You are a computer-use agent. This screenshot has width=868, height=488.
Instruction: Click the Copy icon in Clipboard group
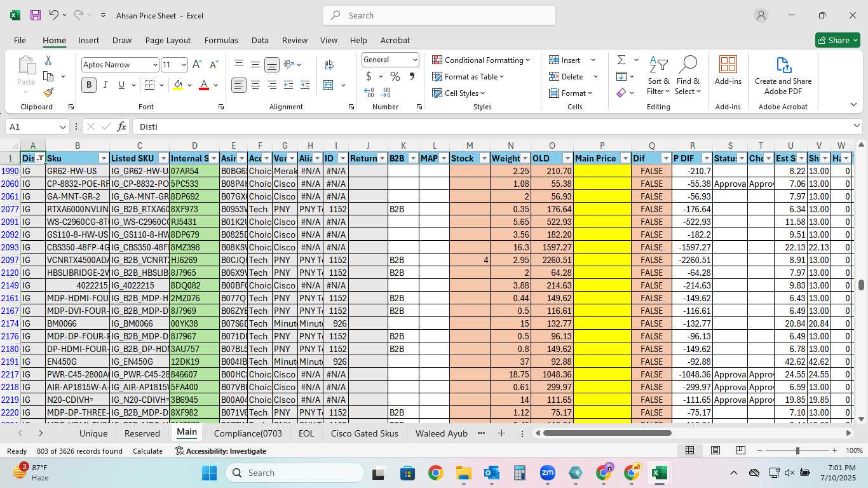point(48,76)
